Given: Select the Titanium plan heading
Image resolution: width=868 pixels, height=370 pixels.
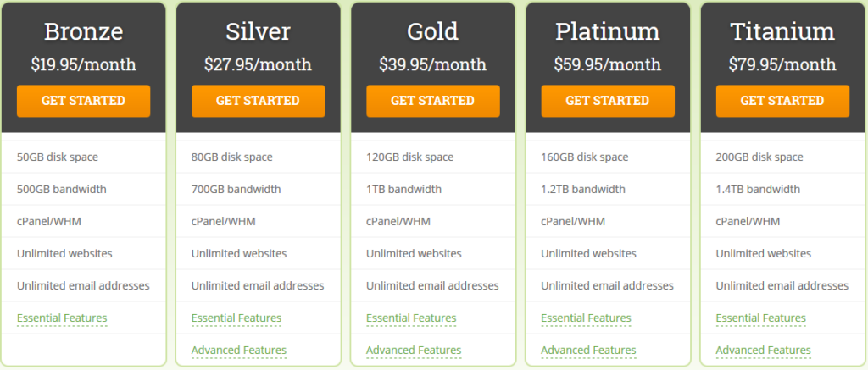Looking at the screenshot, I should tap(782, 31).
